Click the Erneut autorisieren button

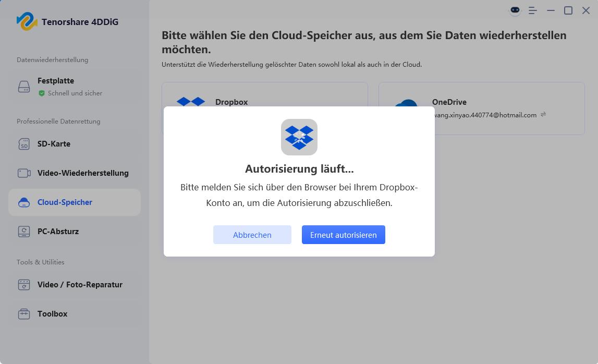(343, 235)
